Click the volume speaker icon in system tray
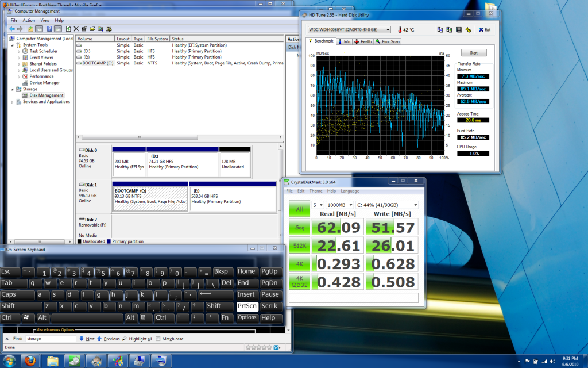Viewport: 588px width, 368px height. (552, 362)
